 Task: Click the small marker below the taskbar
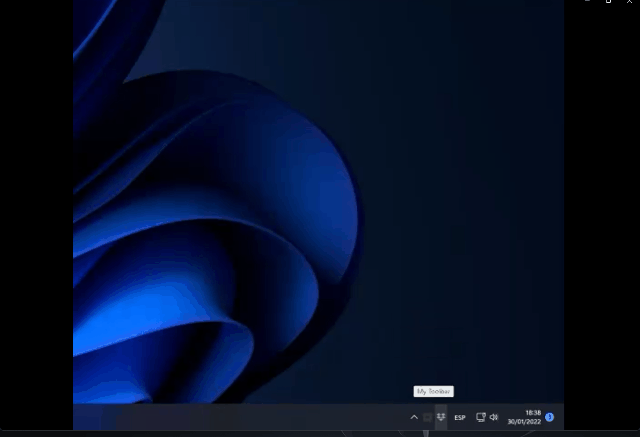pyautogui.click(x=427, y=433)
